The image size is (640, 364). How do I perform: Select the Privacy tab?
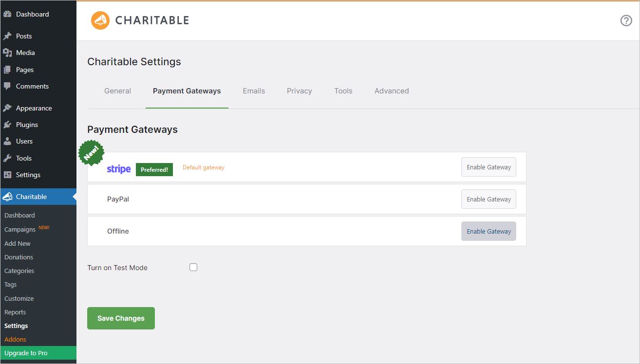click(x=299, y=91)
